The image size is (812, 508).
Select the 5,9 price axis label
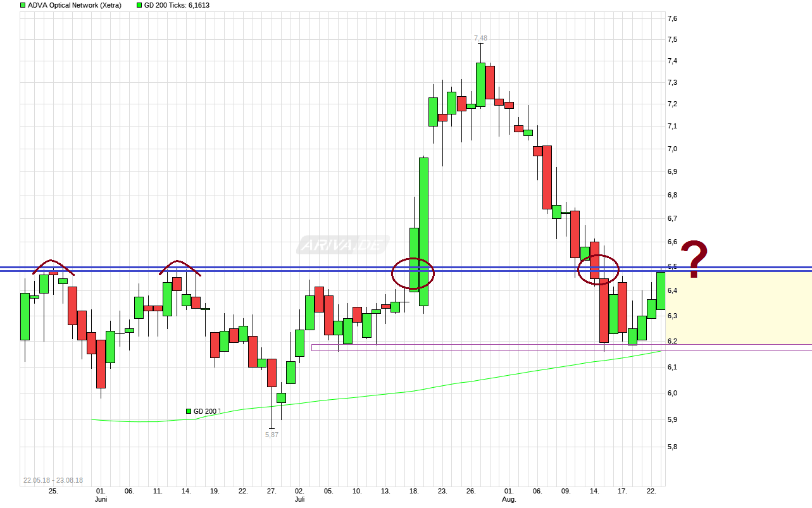point(672,419)
